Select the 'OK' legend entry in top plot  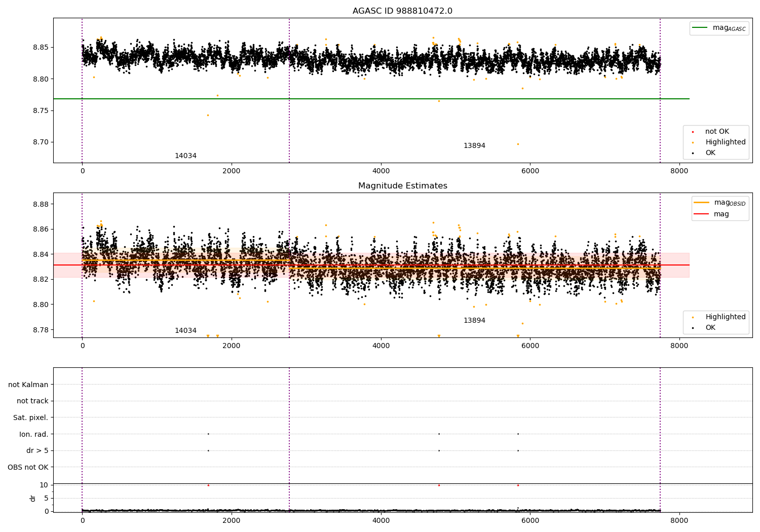[710, 153]
